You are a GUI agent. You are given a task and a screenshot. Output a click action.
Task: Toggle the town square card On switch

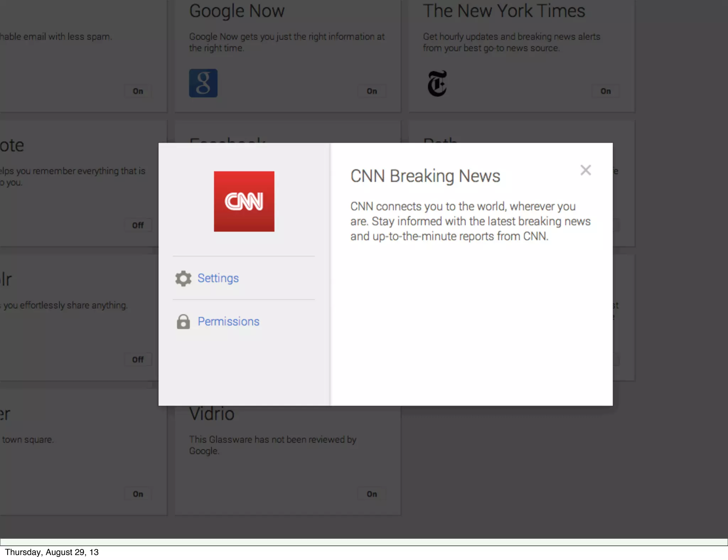click(138, 494)
